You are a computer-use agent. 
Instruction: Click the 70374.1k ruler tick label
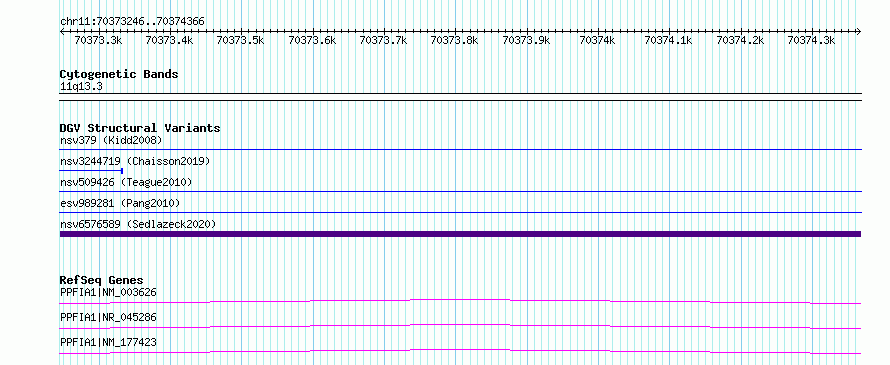(x=669, y=40)
